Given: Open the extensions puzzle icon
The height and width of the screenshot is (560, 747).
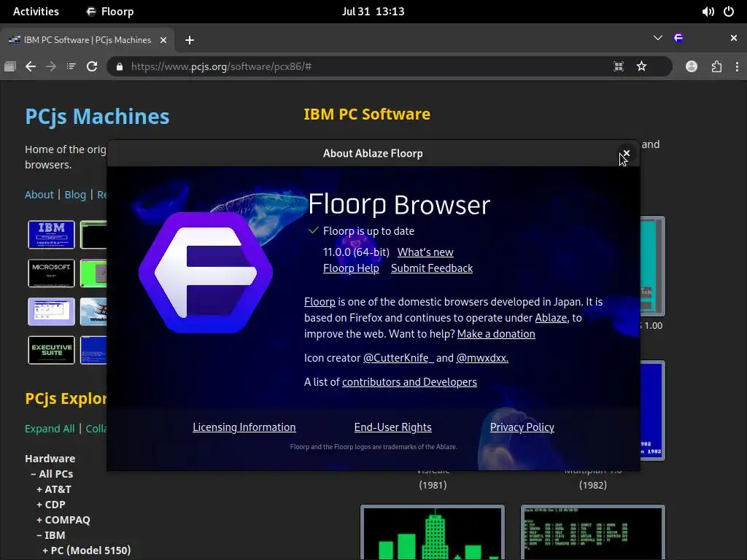Looking at the screenshot, I should point(716,66).
